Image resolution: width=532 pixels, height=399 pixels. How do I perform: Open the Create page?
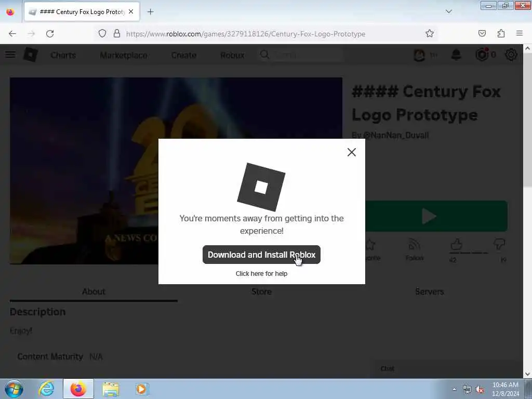coord(183,55)
